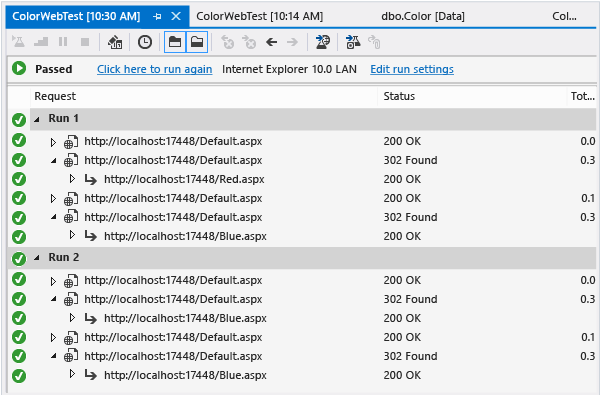600x395 pixels.
Task: Select Run 2 Default.aspx URL with total 0.1
Action: coord(173,337)
